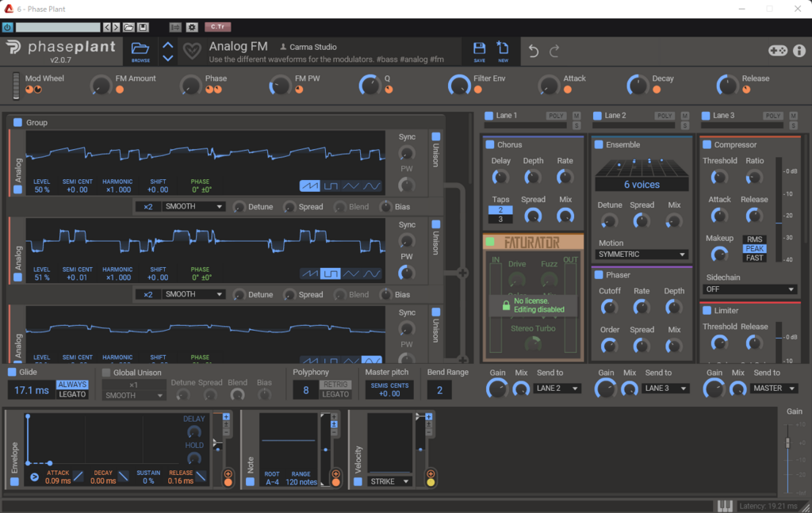Click the host open preset folder icon
Screen dimensions: 812x513
(128, 27)
